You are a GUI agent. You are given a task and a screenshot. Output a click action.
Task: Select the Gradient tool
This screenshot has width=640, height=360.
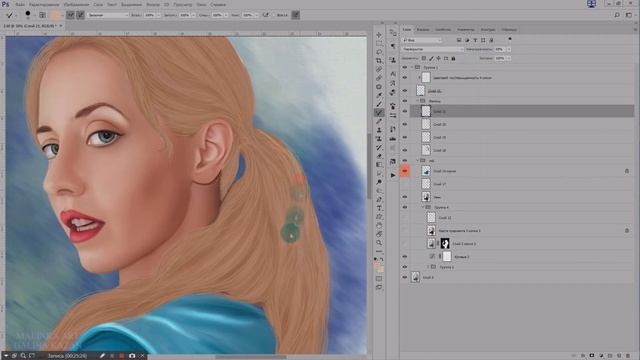[x=379, y=164]
